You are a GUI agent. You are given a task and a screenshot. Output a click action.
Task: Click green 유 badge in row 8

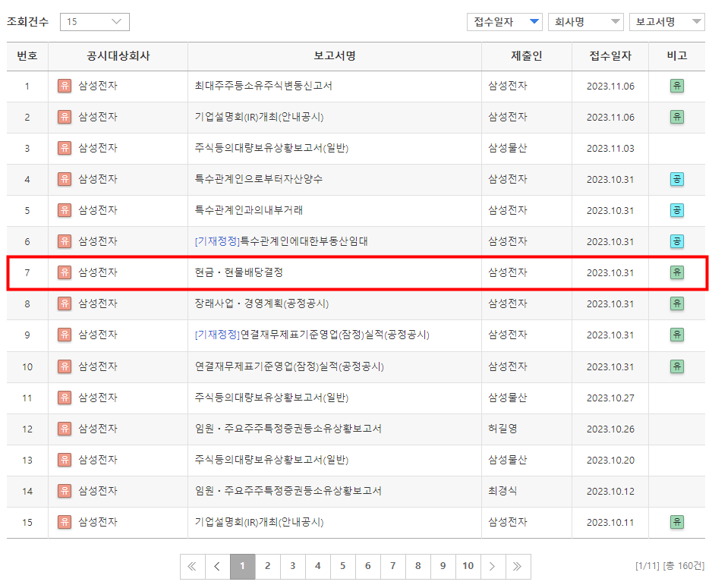(x=677, y=303)
